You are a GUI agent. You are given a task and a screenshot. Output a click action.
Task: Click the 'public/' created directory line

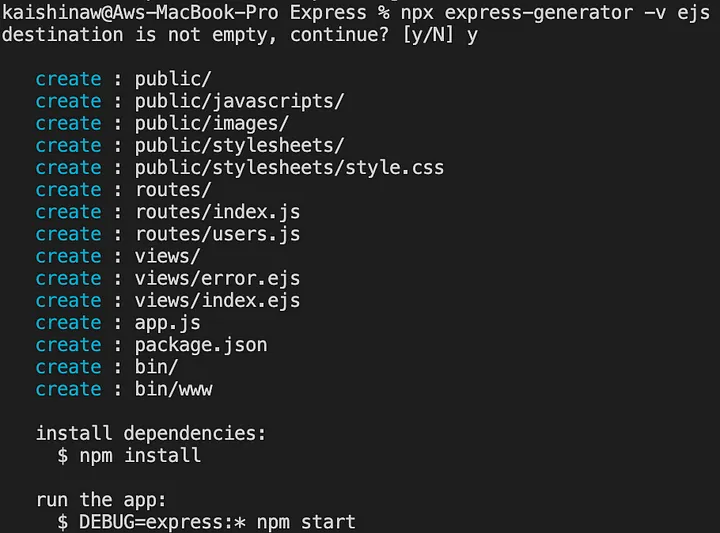coord(173,79)
